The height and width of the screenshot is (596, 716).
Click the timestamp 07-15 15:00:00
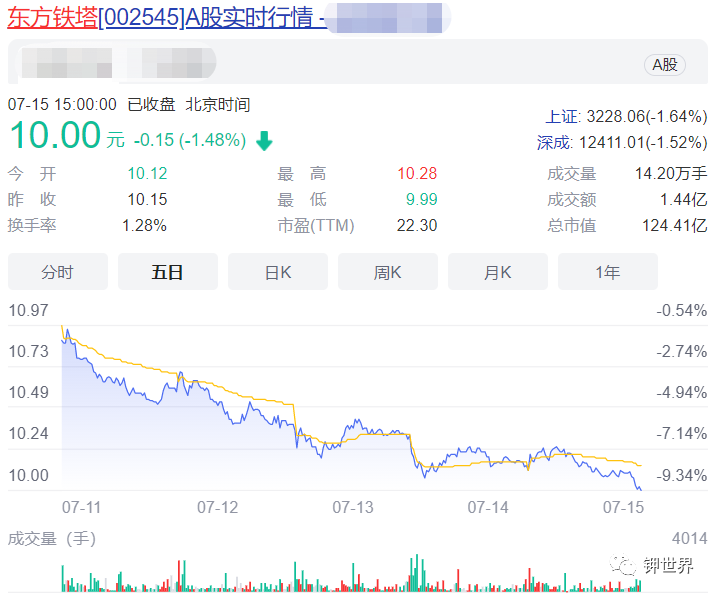pos(62,105)
